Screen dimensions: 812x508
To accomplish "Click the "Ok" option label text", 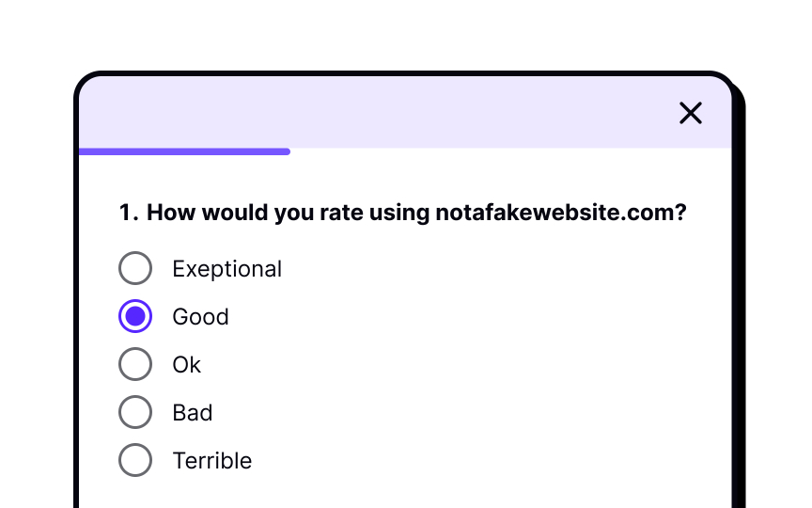I will point(186,365).
